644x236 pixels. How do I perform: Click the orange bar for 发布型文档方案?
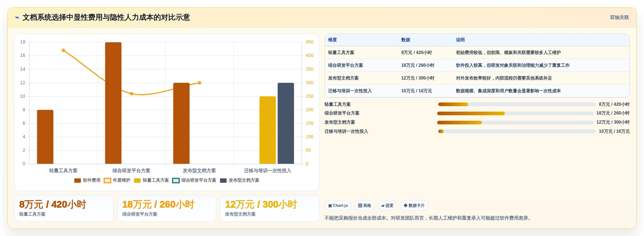click(x=181, y=123)
